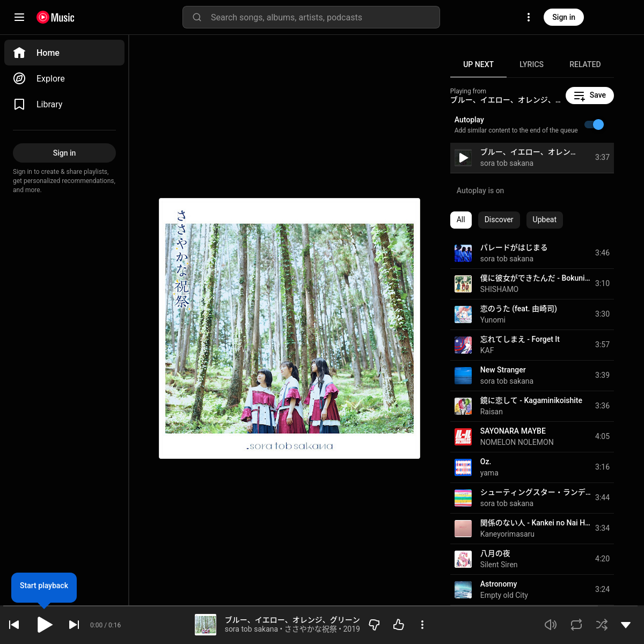This screenshot has width=644, height=644.
Task: Open the top-right settings three-dot menu
Action: click(529, 17)
